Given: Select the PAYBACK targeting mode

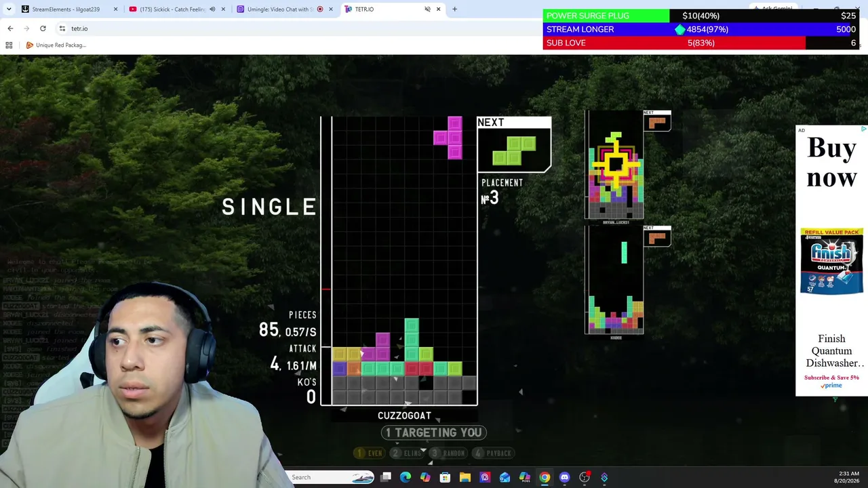Looking at the screenshot, I should 494,453.
